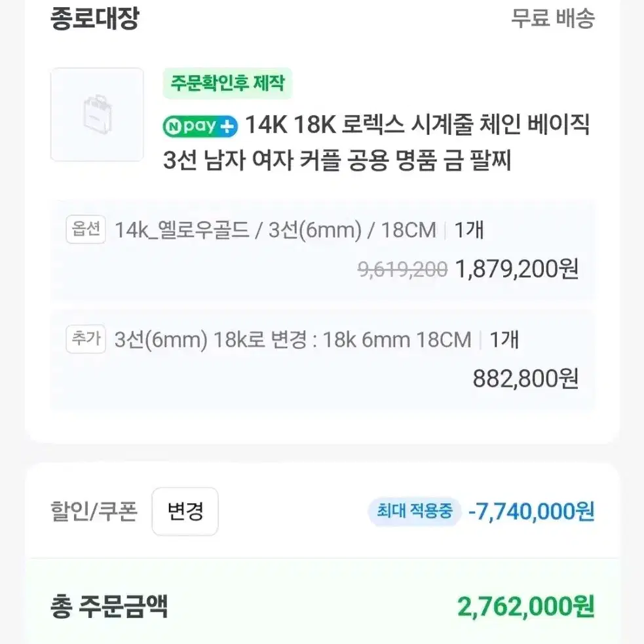Click the 무료 배송 shipping label
Image resolution: width=644 pixels, height=644 pixels.
pos(553,18)
